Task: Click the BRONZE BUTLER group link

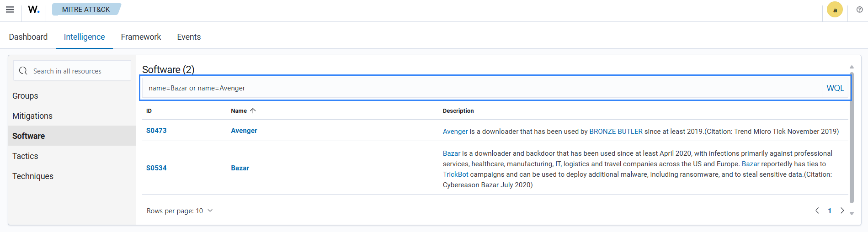Action: [x=616, y=132]
